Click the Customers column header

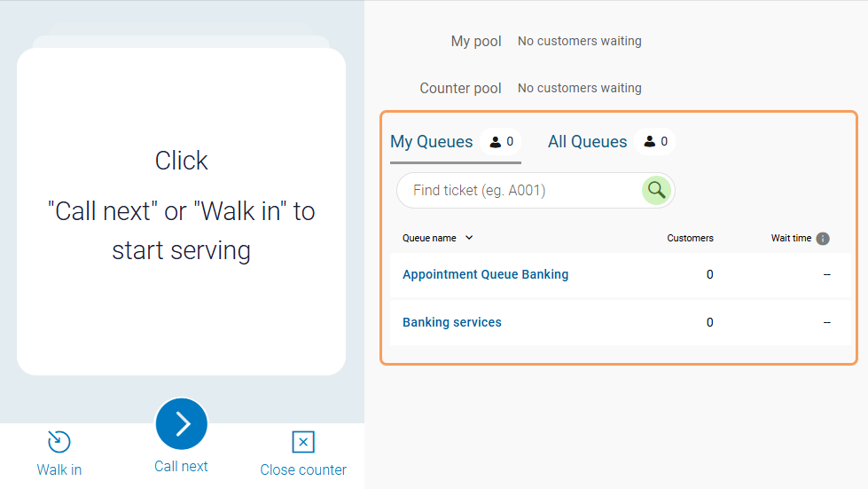coord(690,238)
